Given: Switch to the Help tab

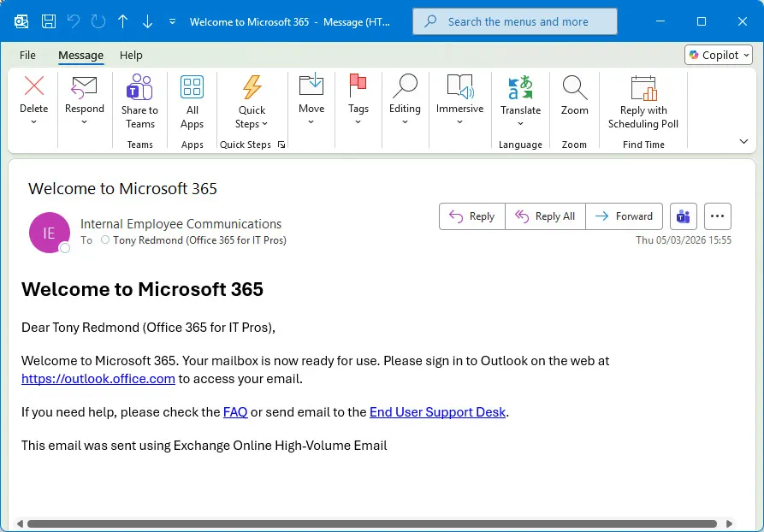Looking at the screenshot, I should (x=131, y=55).
